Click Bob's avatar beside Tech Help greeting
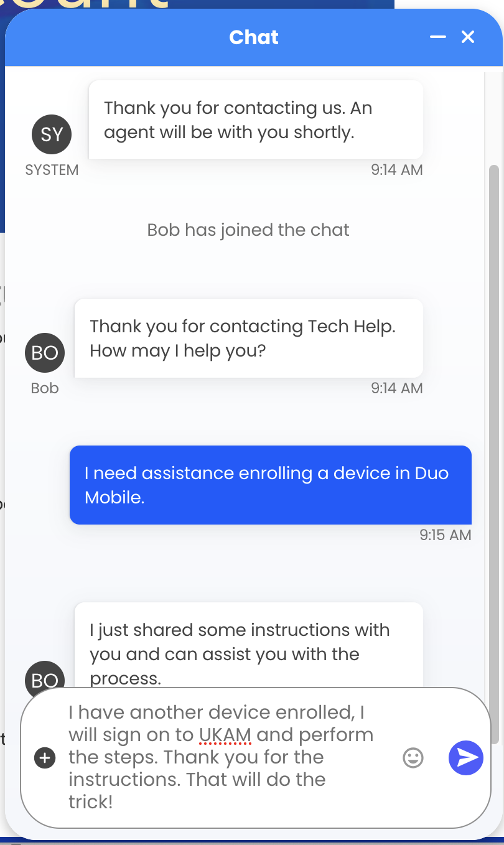504x845 pixels. click(x=45, y=353)
